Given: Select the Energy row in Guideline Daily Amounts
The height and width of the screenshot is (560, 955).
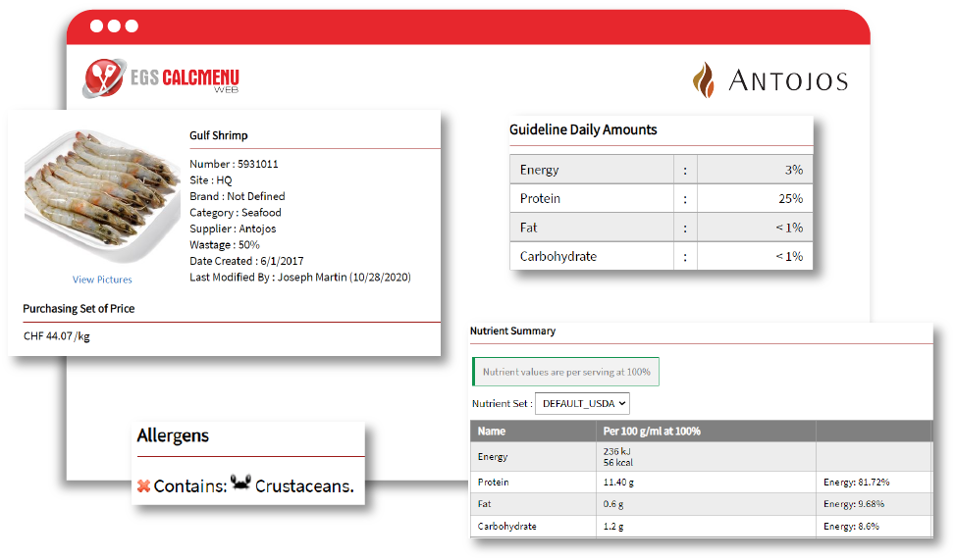Looking at the screenshot, I should [x=661, y=170].
